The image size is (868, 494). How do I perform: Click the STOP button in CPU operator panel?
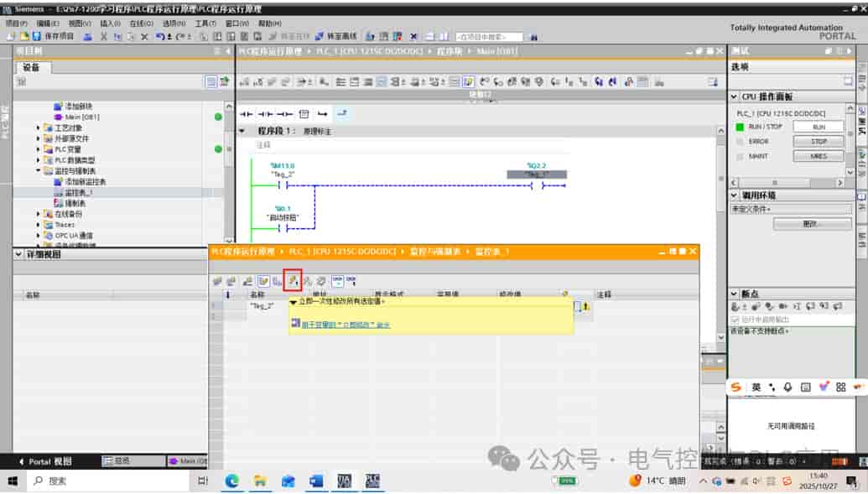[819, 141]
